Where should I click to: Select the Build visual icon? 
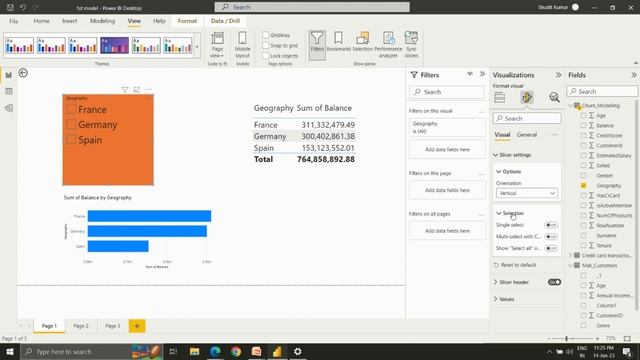(x=500, y=98)
